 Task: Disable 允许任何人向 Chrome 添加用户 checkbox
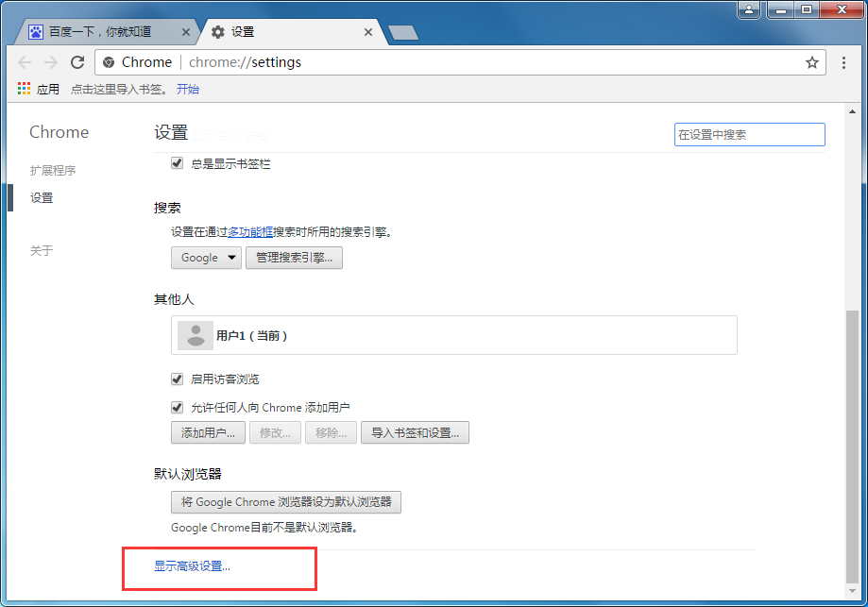pyautogui.click(x=177, y=408)
